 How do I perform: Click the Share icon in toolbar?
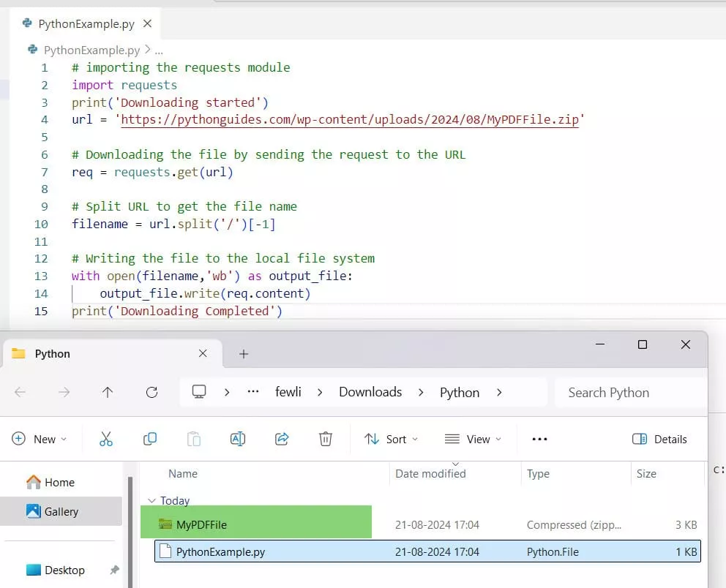coord(282,439)
